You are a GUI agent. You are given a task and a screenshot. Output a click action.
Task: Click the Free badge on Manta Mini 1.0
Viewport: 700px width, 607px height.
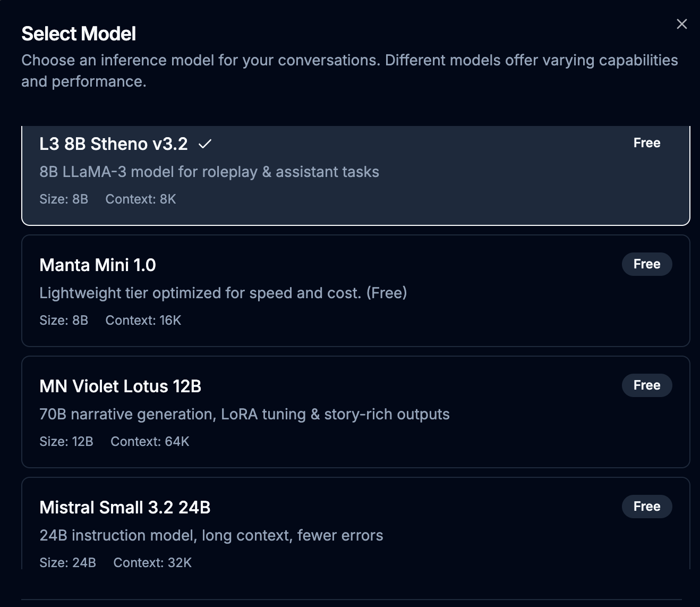click(x=646, y=264)
